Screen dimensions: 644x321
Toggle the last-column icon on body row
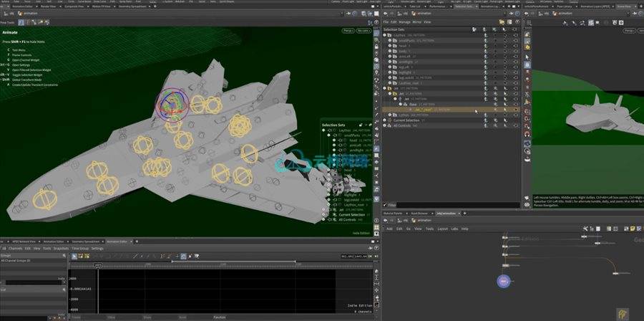[x=515, y=52]
